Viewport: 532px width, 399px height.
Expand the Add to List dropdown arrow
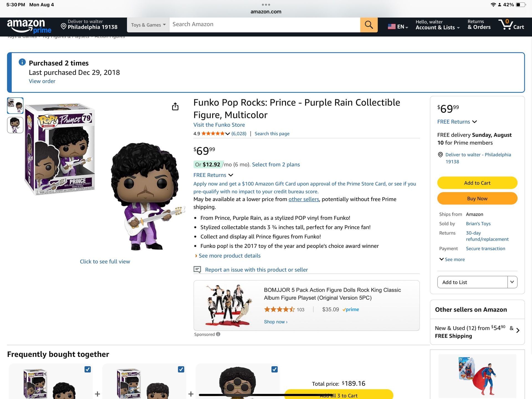click(x=512, y=282)
